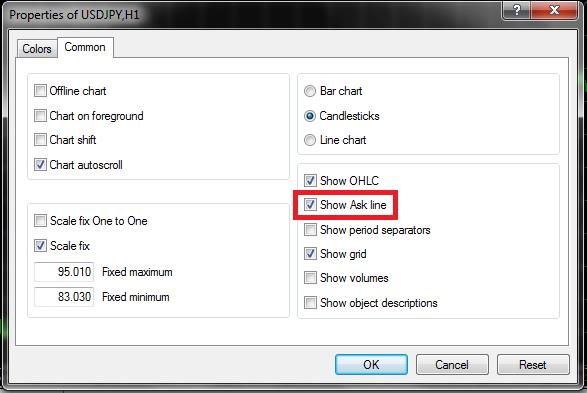Click the Reset button

click(x=533, y=365)
